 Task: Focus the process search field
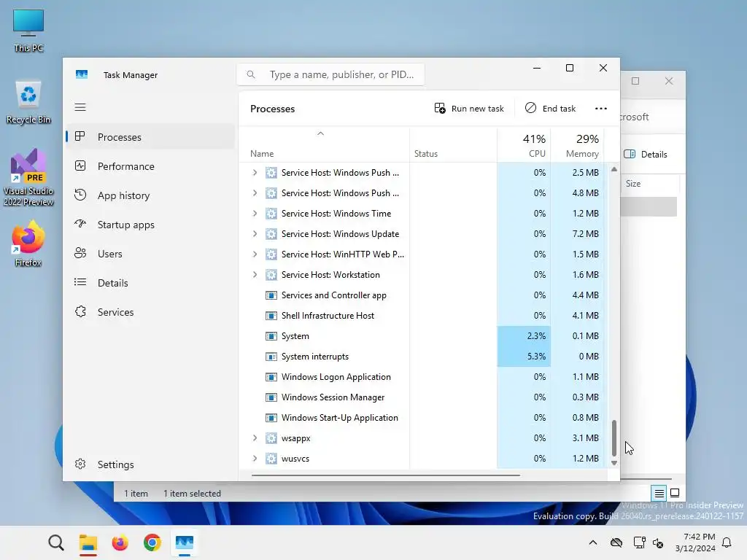pyautogui.click(x=330, y=74)
